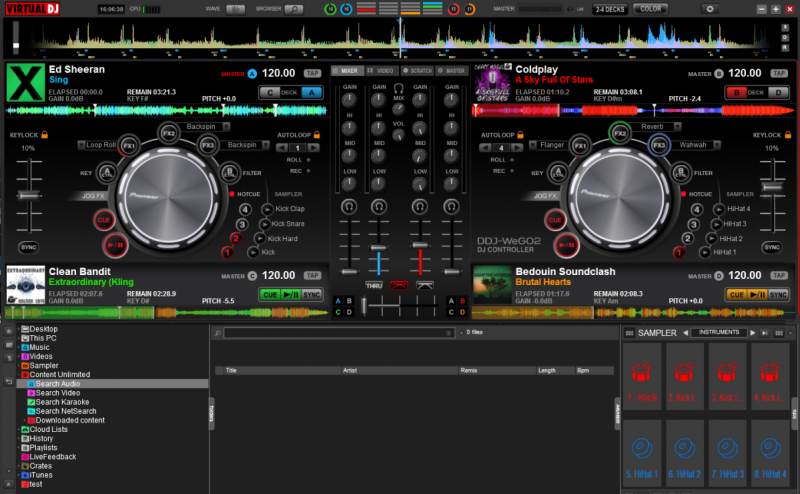Trigger the Kick Clap sampler play icon
This screenshot has height=494, width=800.
click(267, 209)
